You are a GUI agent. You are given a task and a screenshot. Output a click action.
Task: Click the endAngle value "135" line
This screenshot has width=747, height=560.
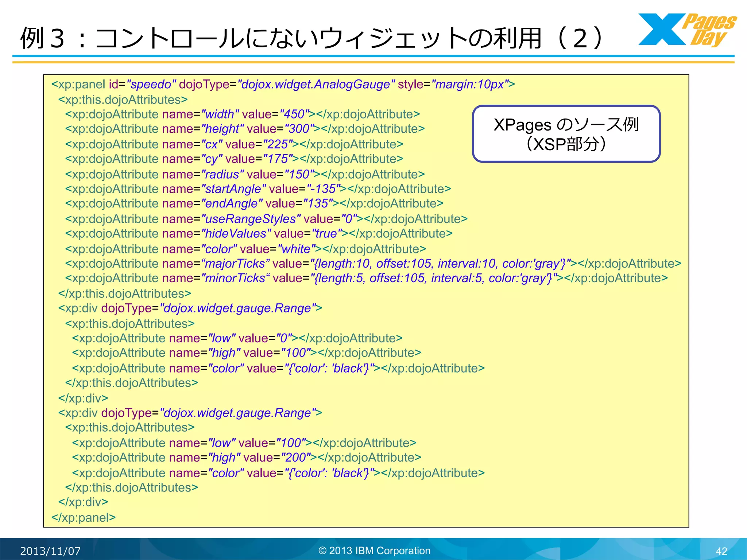pyautogui.click(x=254, y=203)
